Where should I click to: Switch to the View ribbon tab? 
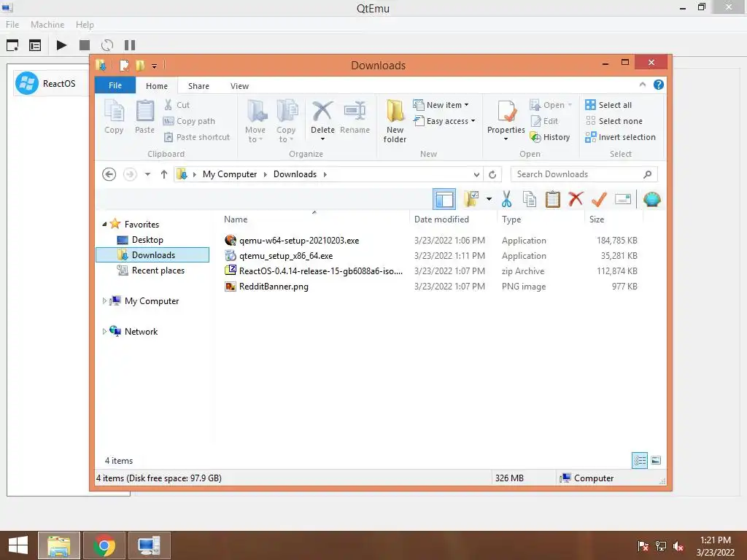click(x=239, y=86)
